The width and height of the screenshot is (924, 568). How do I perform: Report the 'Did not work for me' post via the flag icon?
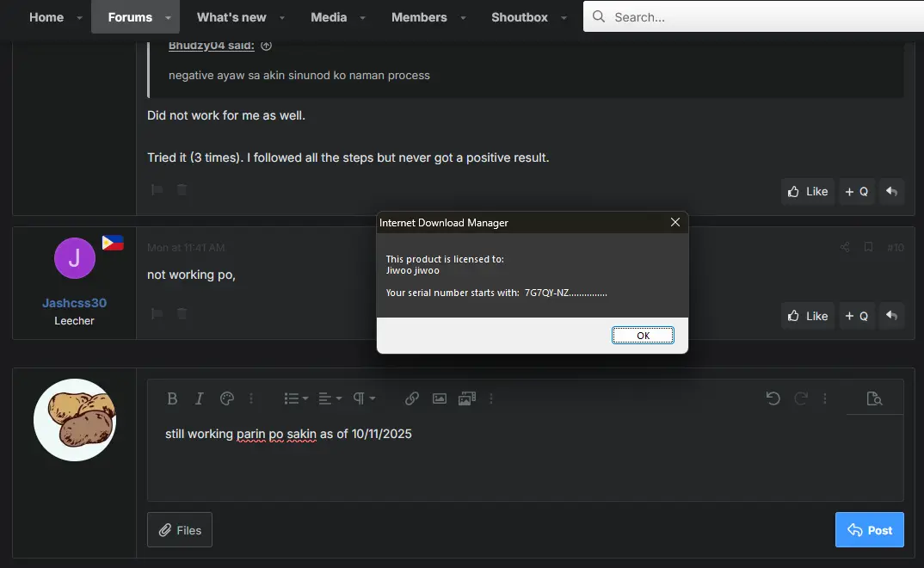(x=157, y=189)
